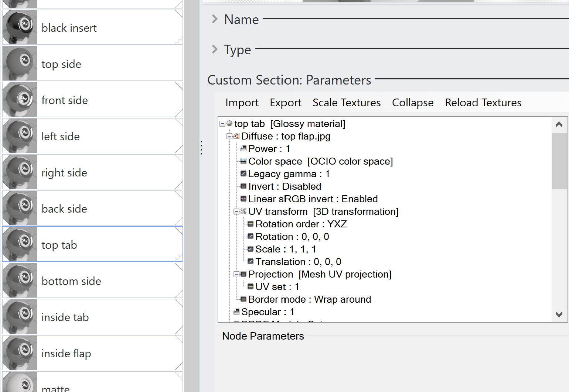Select the black insert material thumbnail

coord(20,28)
